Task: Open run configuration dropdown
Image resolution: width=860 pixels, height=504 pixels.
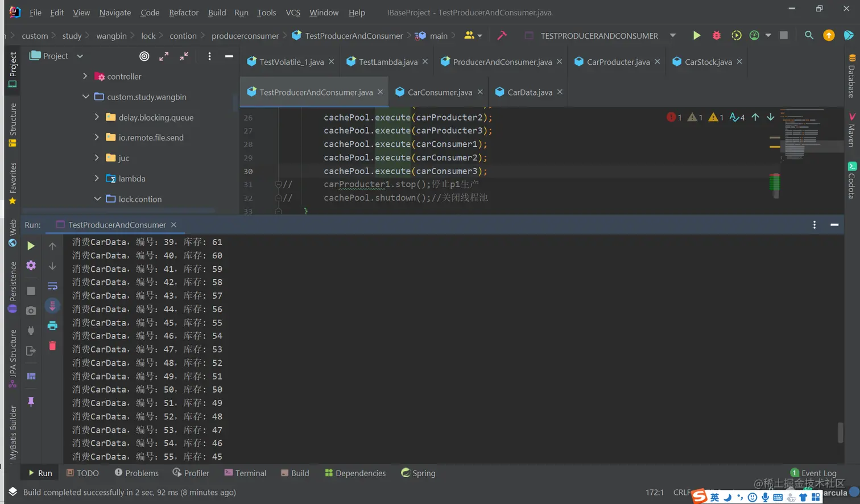Action: (x=673, y=35)
